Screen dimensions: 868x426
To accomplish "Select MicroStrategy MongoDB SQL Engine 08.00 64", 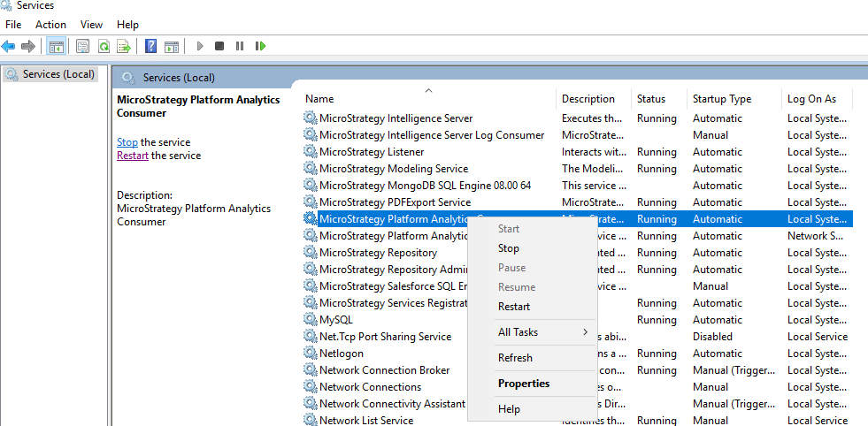I will (x=425, y=186).
